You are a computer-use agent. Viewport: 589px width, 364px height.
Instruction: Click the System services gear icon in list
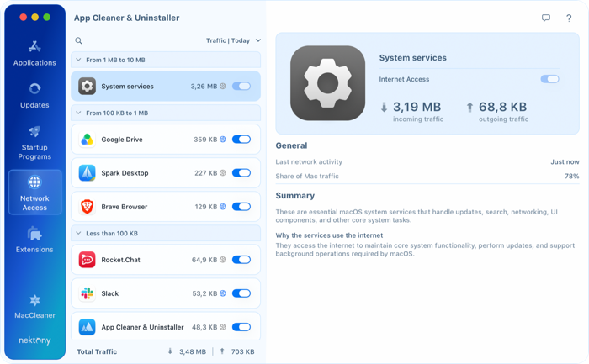pos(88,87)
